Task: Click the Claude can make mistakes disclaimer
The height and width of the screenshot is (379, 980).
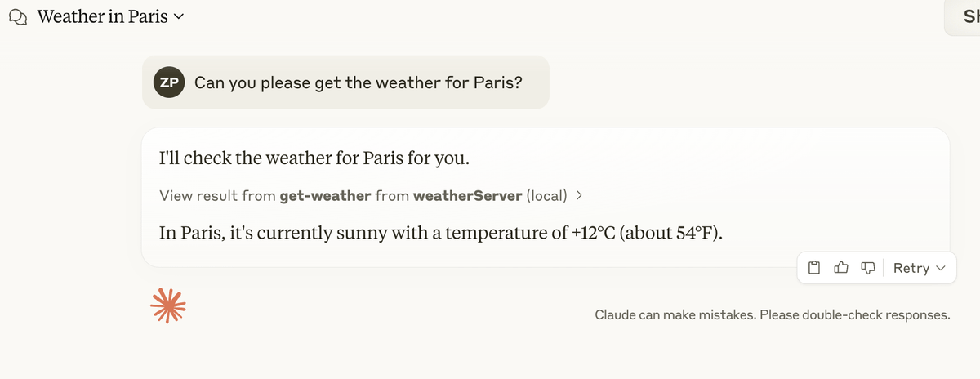Action: tap(772, 315)
